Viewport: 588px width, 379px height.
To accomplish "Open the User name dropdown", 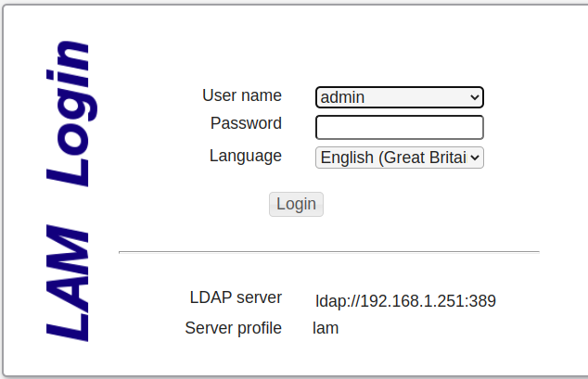I will pos(399,96).
